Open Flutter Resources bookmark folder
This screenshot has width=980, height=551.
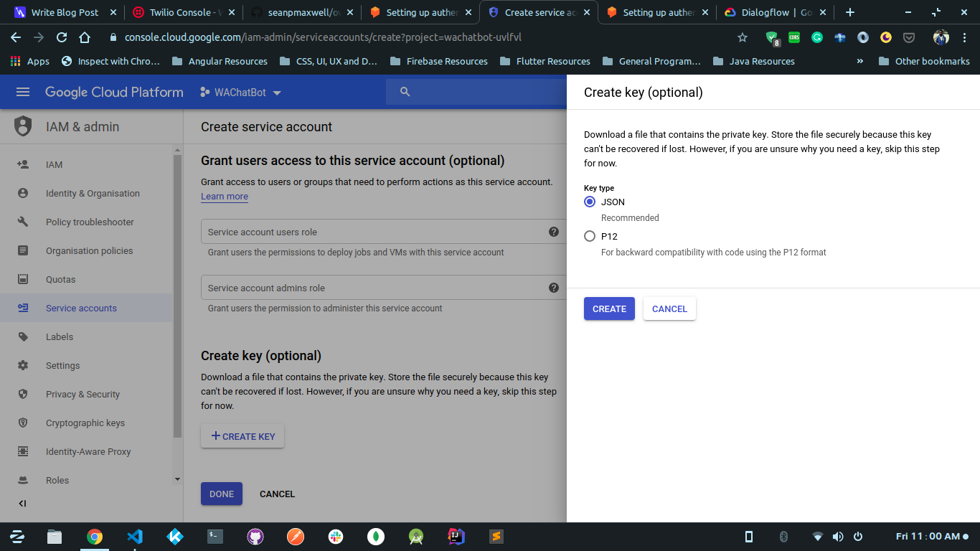pos(545,61)
